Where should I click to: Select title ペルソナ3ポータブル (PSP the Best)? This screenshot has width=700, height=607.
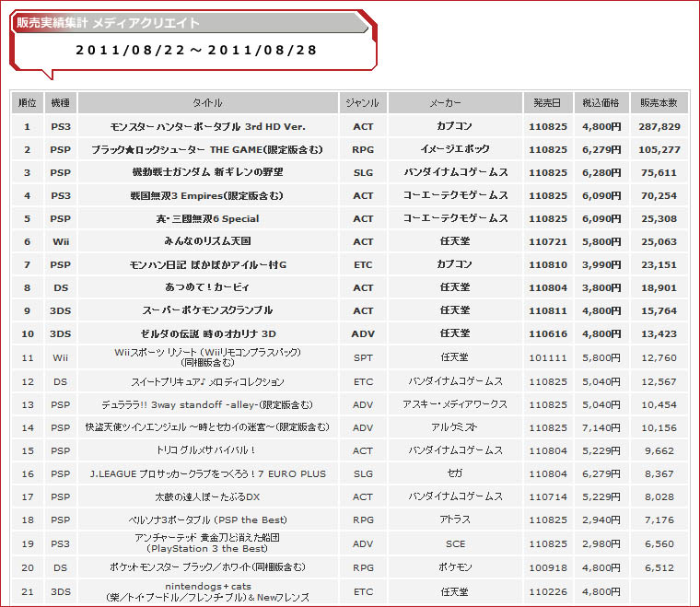[x=207, y=520]
